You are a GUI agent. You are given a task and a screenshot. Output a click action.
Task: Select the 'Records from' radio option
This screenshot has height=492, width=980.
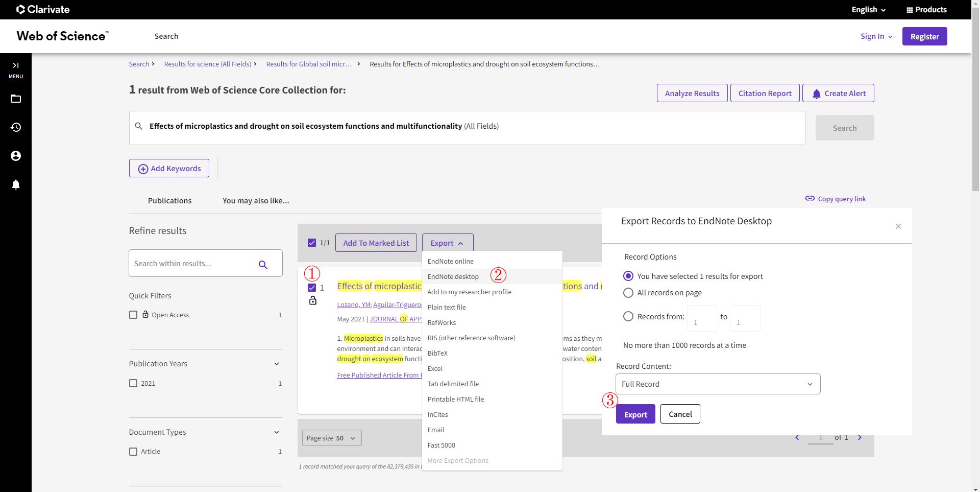point(628,316)
